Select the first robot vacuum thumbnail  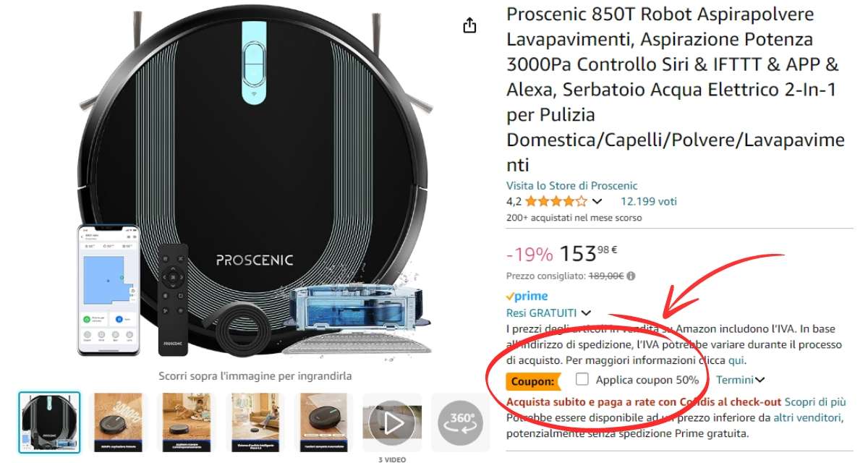click(x=49, y=422)
